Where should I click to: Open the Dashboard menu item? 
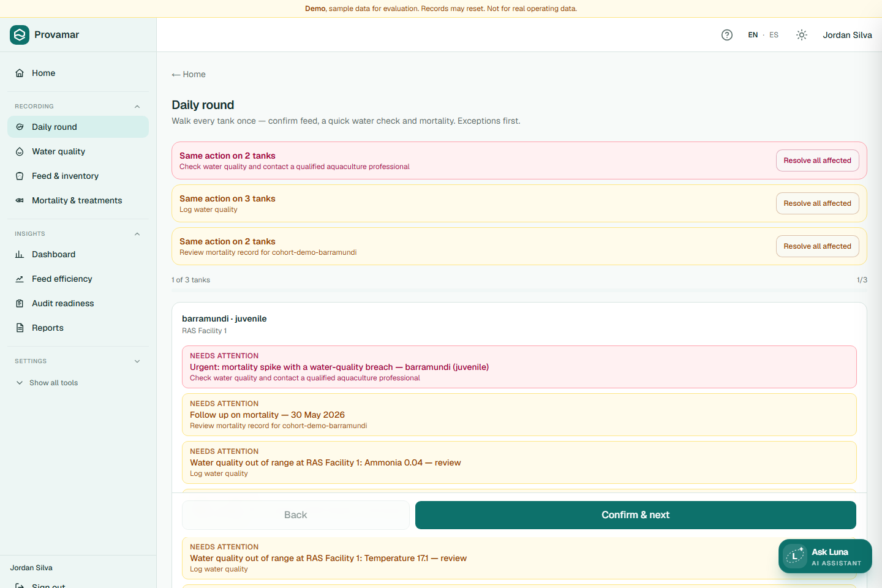coord(78,254)
